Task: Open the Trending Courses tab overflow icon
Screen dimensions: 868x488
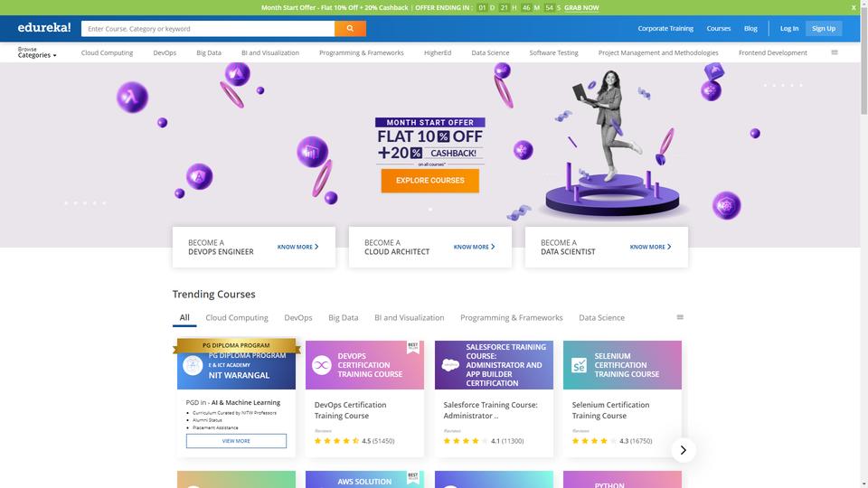Action: (680, 317)
